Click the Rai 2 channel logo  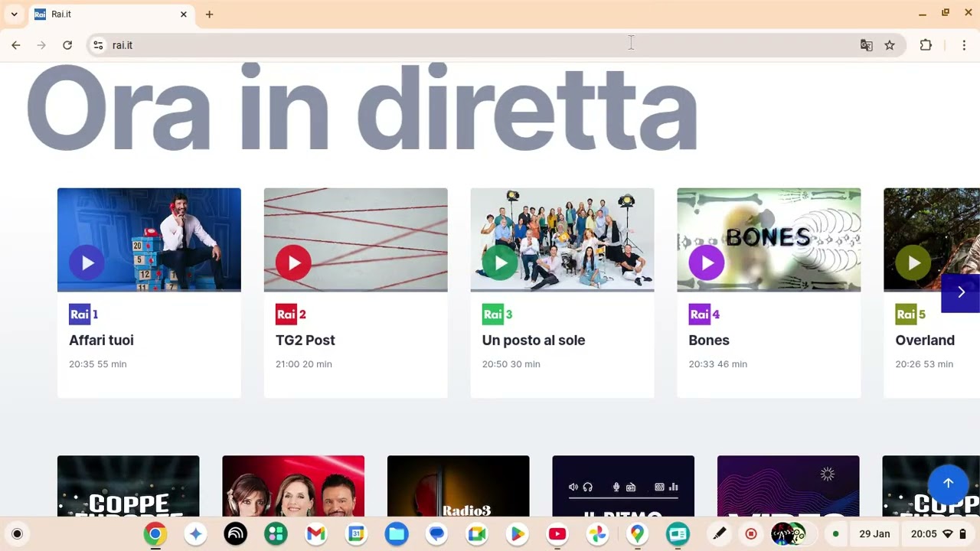(x=291, y=315)
